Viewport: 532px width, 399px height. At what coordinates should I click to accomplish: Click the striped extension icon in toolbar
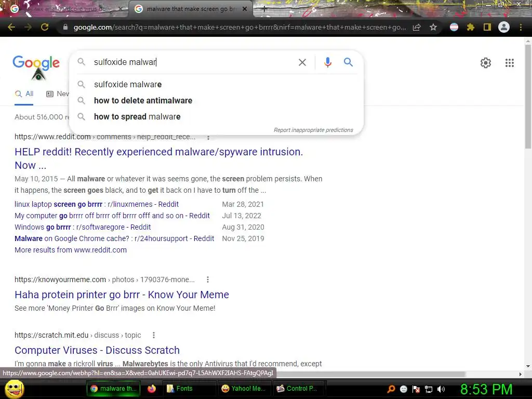(454, 27)
